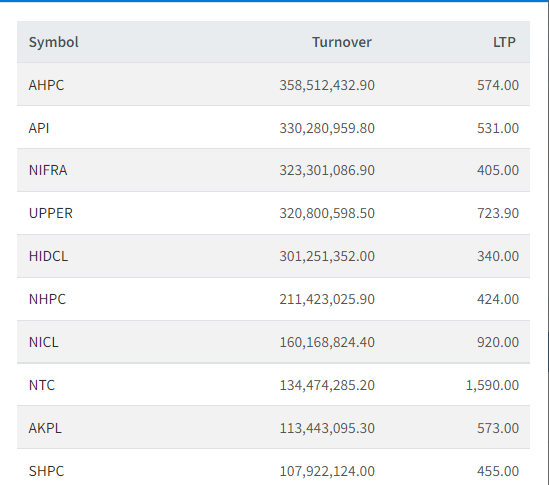Click LTP value 920.00

pyautogui.click(x=498, y=342)
